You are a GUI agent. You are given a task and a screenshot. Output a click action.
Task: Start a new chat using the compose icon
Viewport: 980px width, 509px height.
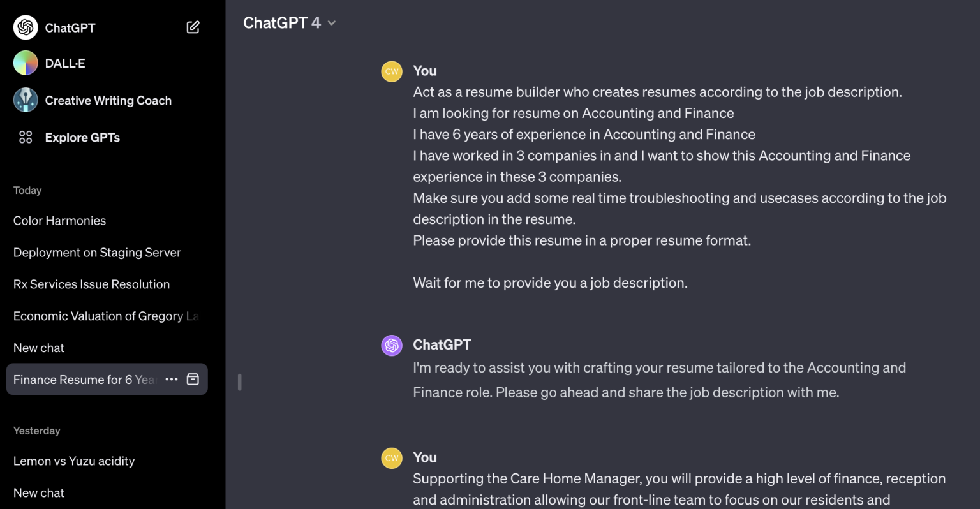click(x=193, y=27)
